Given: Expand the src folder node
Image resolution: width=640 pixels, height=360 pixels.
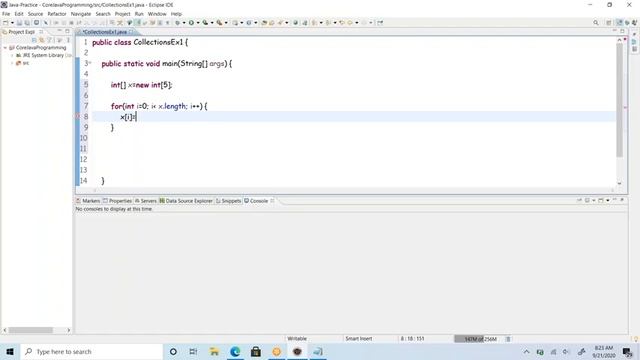Looking at the screenshot, I should point(12,63).
